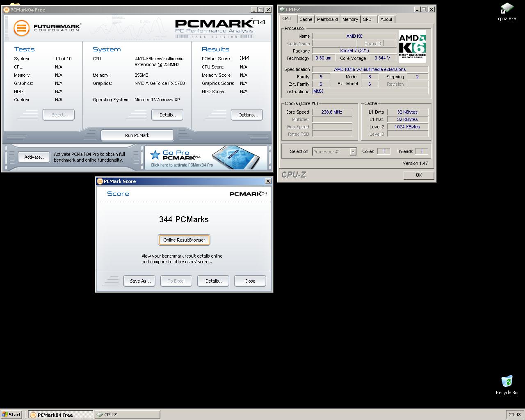Open the Memory tab in CPU-Z
Screen dimensions: 525x420
(350, 19)
